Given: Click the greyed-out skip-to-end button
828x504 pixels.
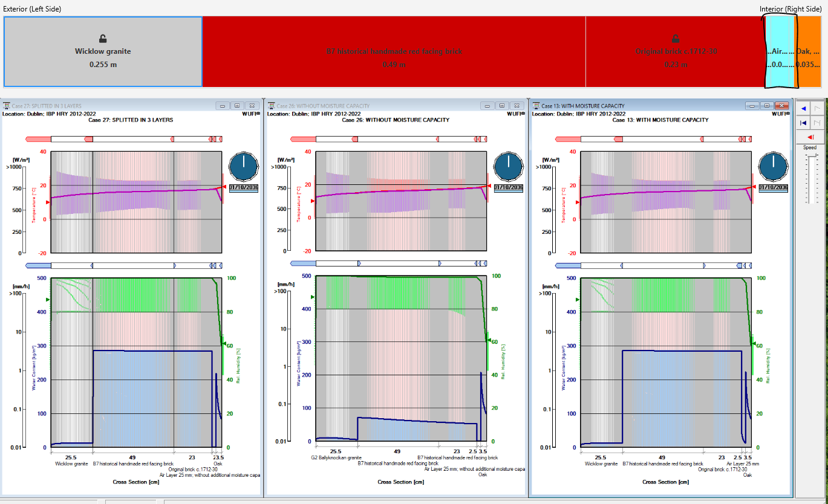Looking at the screenshot, I should [817, 123].
